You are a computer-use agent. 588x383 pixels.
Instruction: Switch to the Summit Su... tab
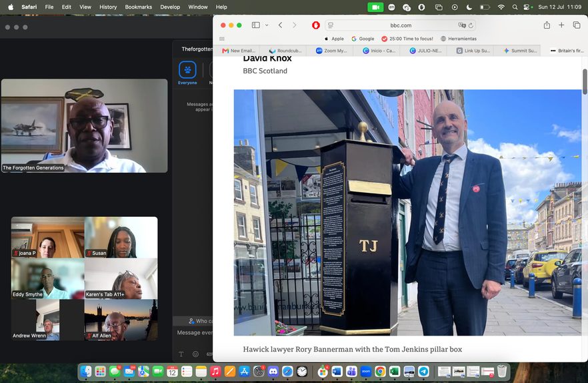[517, 51]
